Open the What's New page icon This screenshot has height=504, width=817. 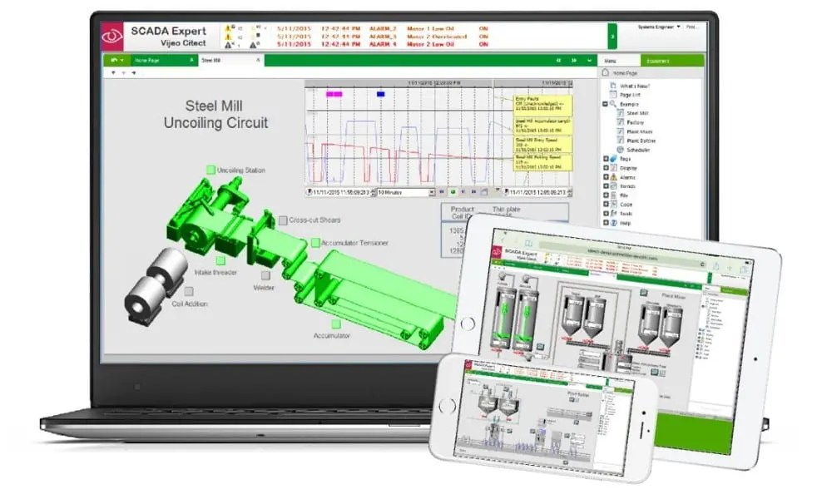click(x=612, y=86)
